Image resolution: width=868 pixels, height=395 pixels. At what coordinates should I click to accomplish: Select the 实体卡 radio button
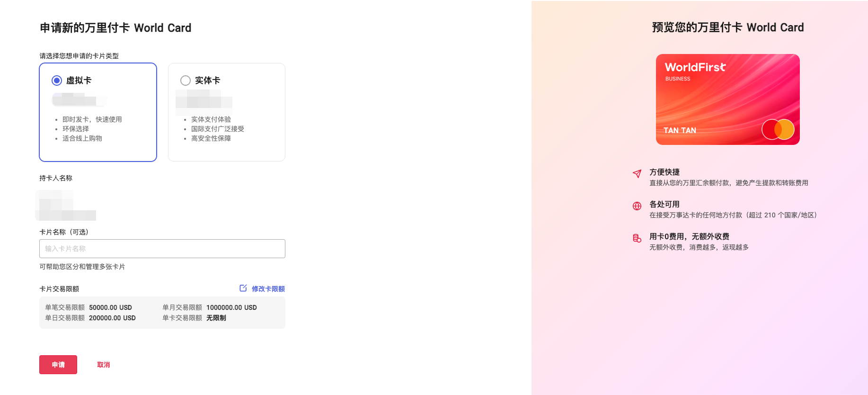pyautogui.click(x=186, y=81)
